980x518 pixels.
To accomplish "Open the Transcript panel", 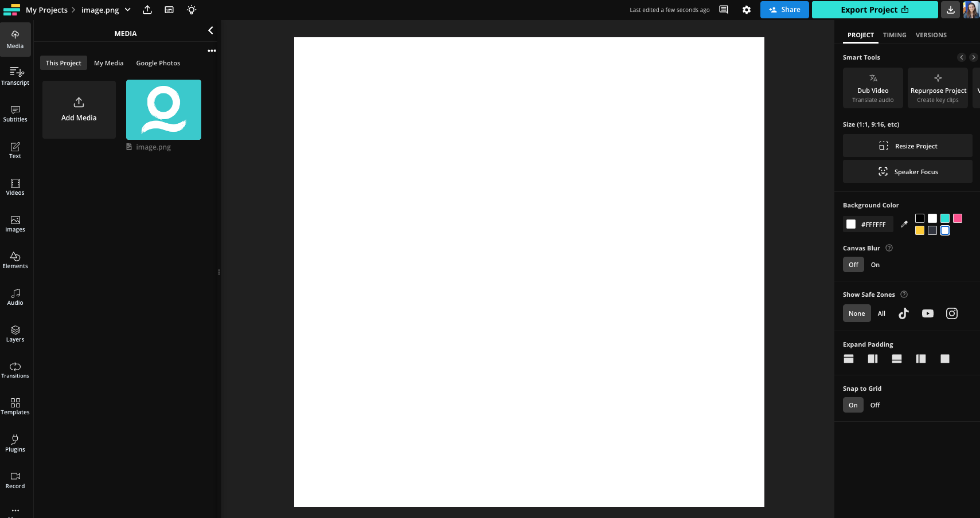I will click(x=15, y=76).
